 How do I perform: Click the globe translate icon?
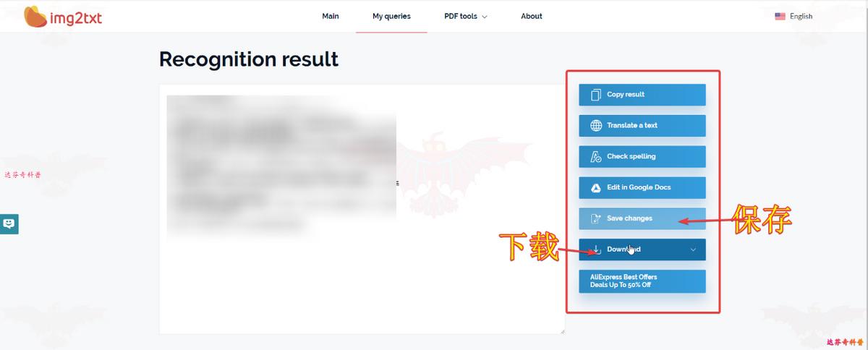(596, 125)
